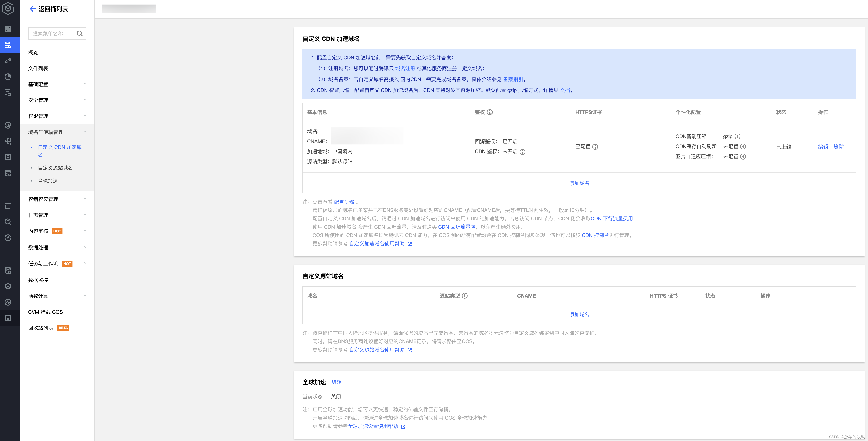Expand the 函数计算 menu

click(57, 296)
